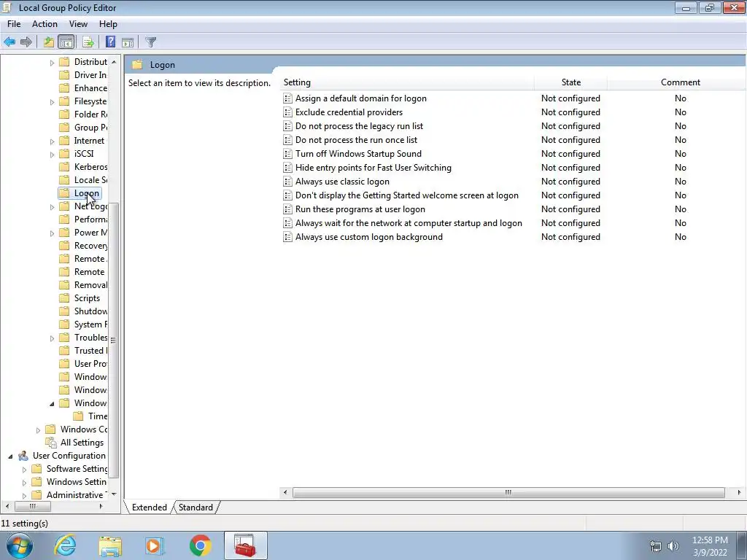Viewport: 747px width, 560px height.
Task: Expand the Troubles... tree folder
Action: (52, 338)
